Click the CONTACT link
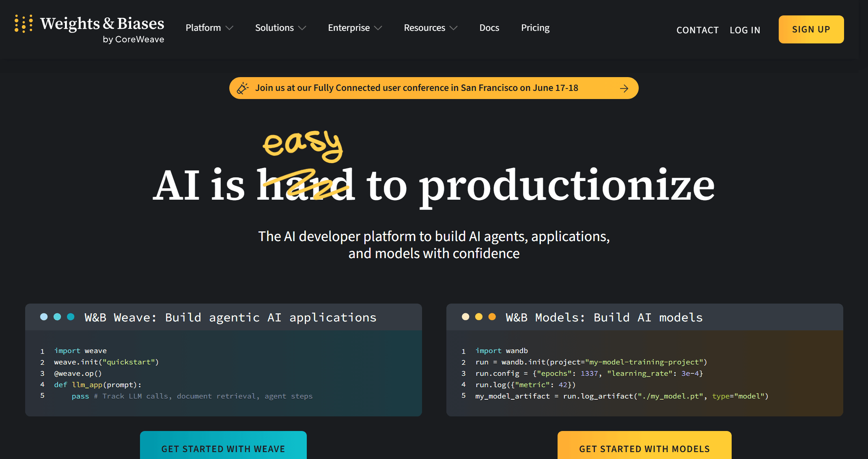The width and height of the screenshot is (868, 459). pyautogui.click(x=697, y=30)
